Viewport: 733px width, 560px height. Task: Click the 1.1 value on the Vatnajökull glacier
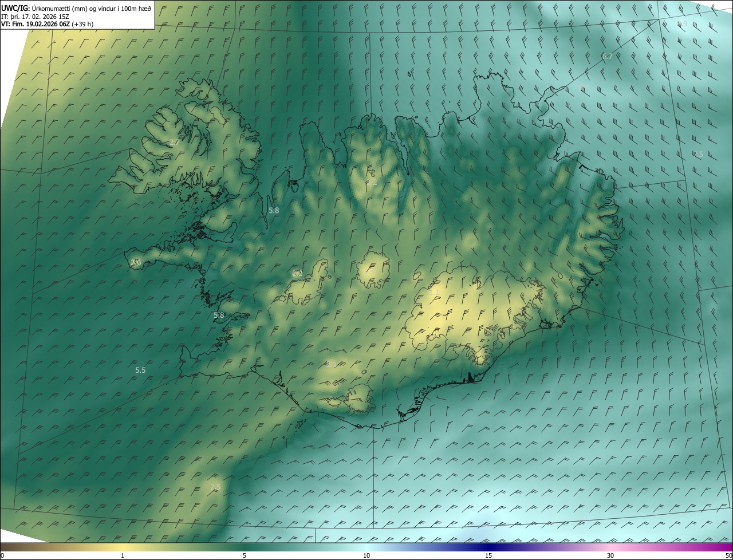coord(434,293)
